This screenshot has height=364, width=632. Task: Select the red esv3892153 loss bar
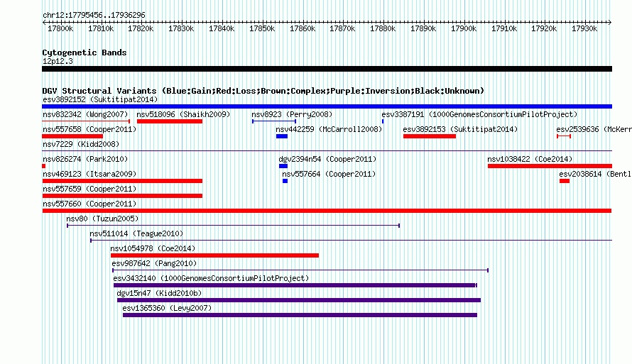coord(430,136)
